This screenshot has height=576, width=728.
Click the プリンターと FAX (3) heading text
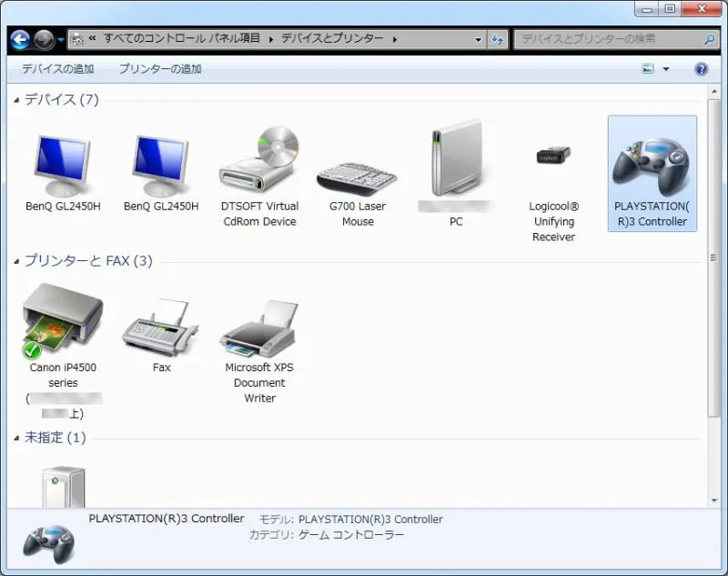[88, 261]
